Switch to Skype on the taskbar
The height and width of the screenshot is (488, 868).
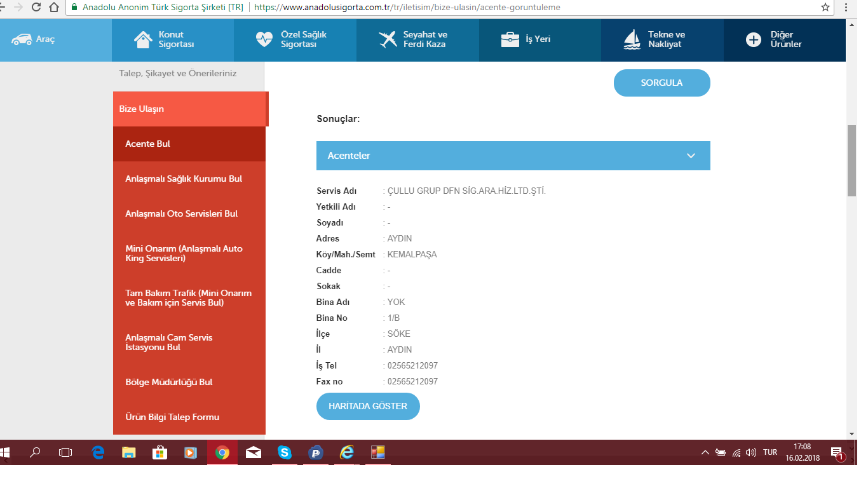(285, 452)
